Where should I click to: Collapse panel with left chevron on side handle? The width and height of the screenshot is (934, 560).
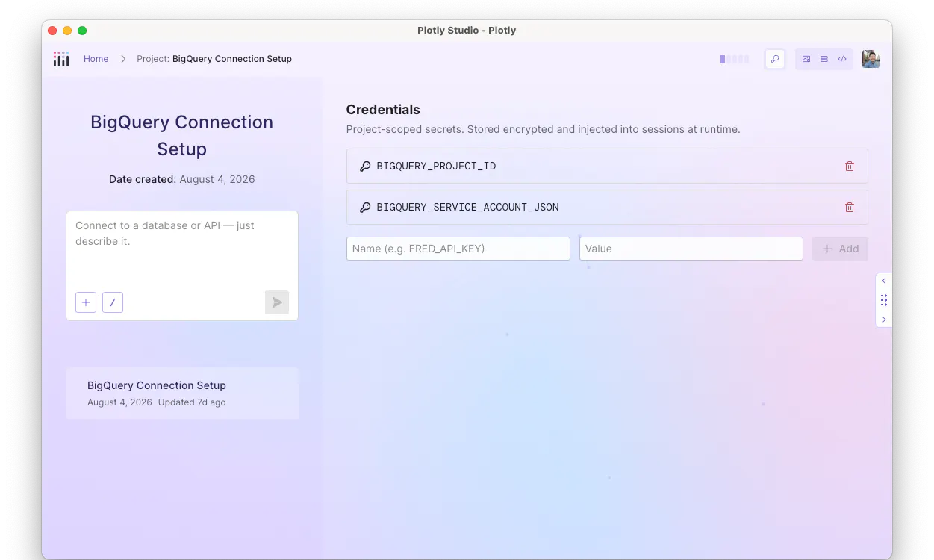(x=884, y=281)
